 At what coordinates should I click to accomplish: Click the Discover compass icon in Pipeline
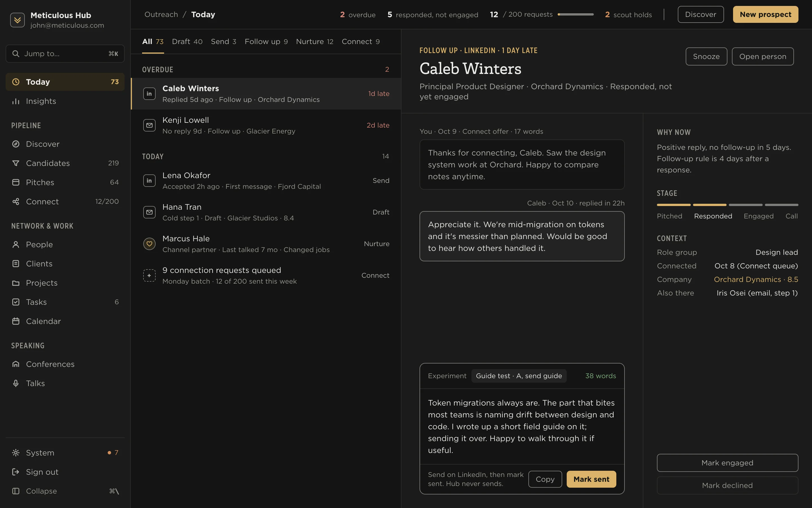pyautogui.click(x=16, y=144)
